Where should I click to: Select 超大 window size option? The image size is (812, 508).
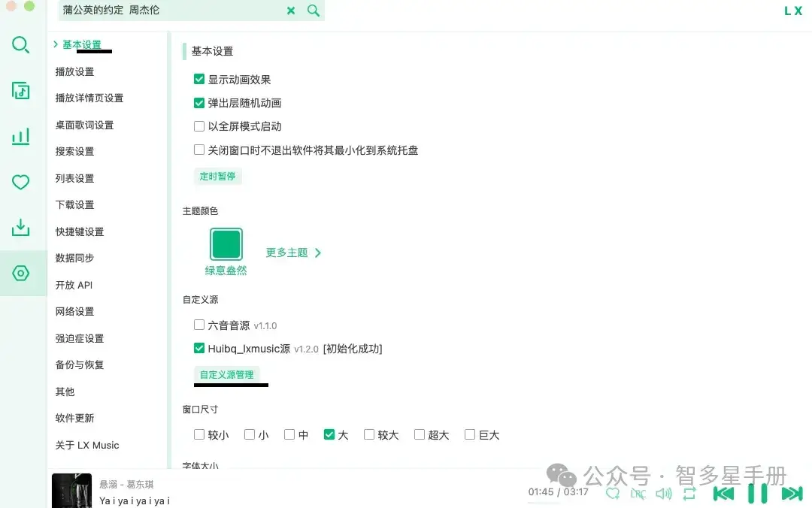coord(420,434)
